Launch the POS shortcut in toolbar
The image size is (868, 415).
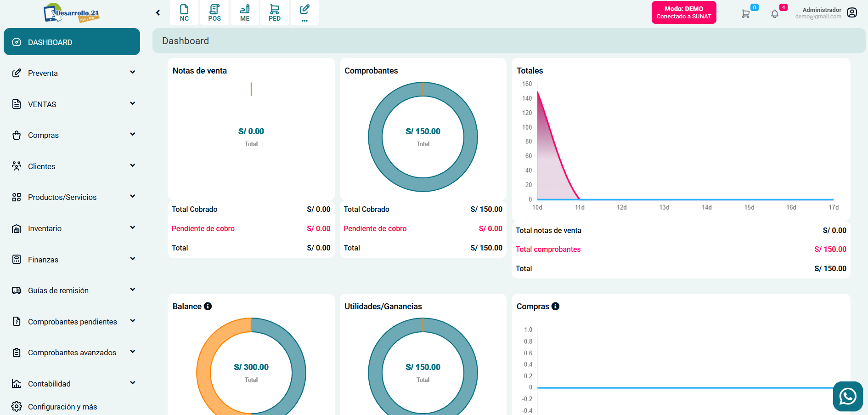214,12
